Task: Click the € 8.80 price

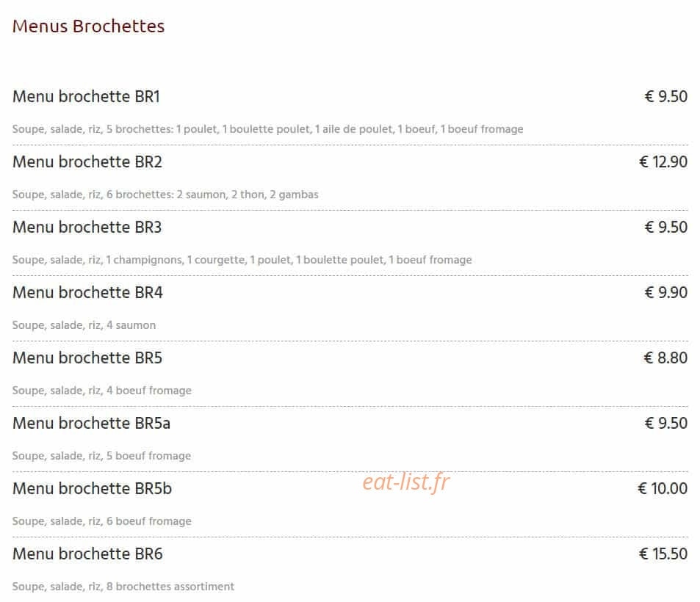Action: pyautogui.click(x=665, y=358)
